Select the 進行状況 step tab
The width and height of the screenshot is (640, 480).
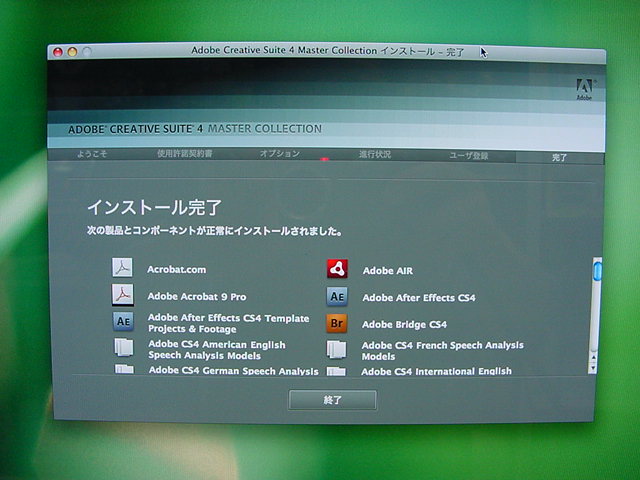(375, 154)
